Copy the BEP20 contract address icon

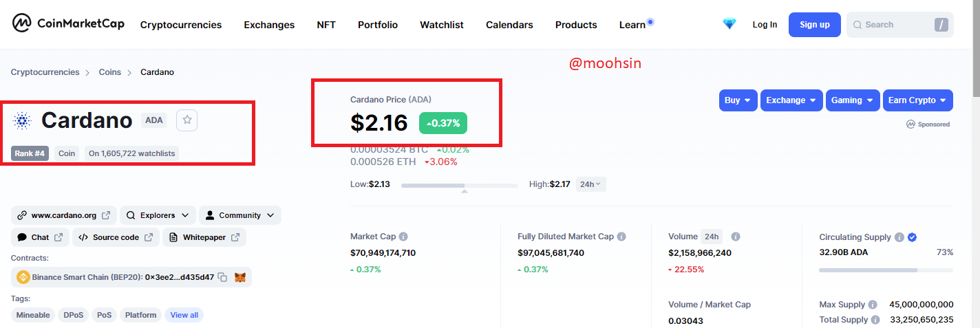tap(222, 277)
